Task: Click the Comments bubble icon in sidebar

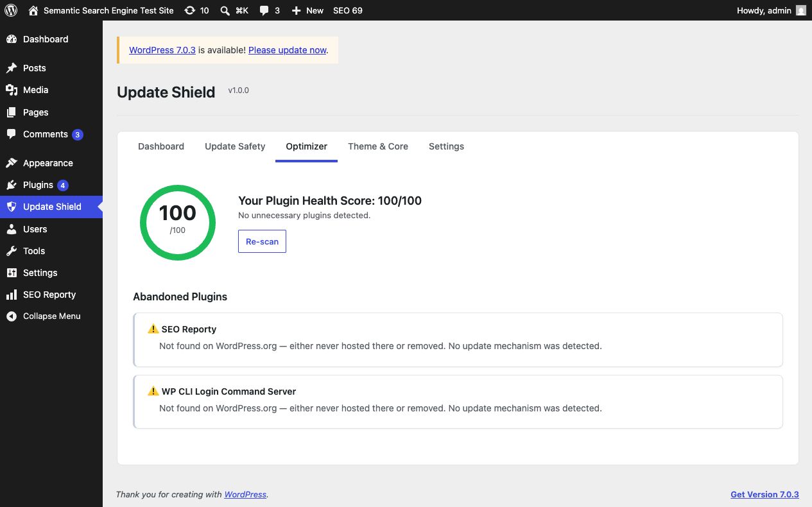Action: point(12,134)
